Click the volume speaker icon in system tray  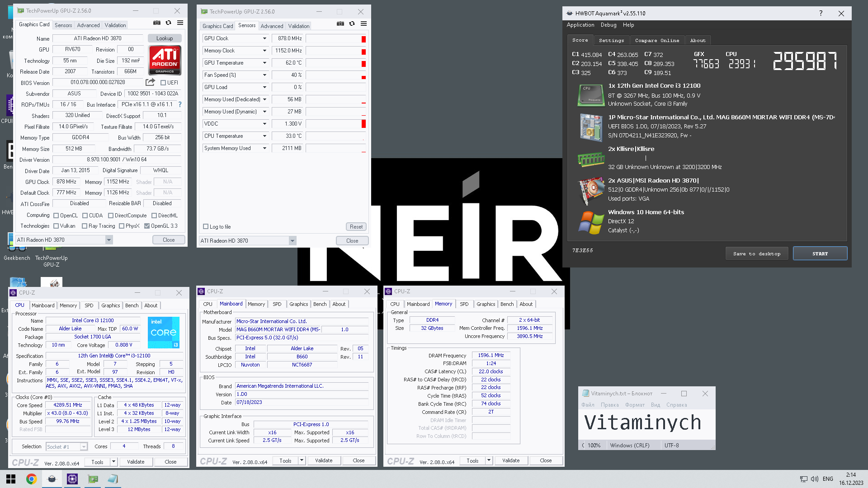[814, 479]
